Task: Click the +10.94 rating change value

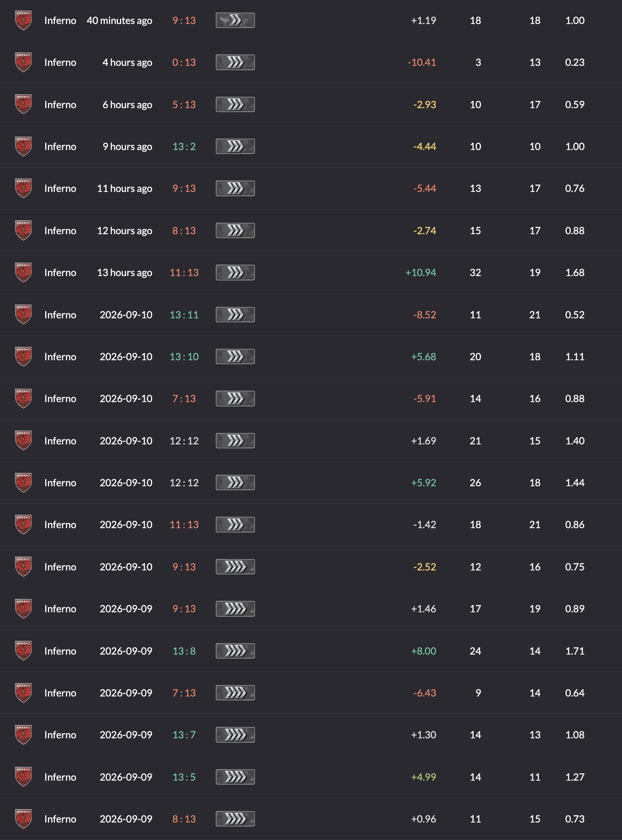Action: [x=420, y=272]
